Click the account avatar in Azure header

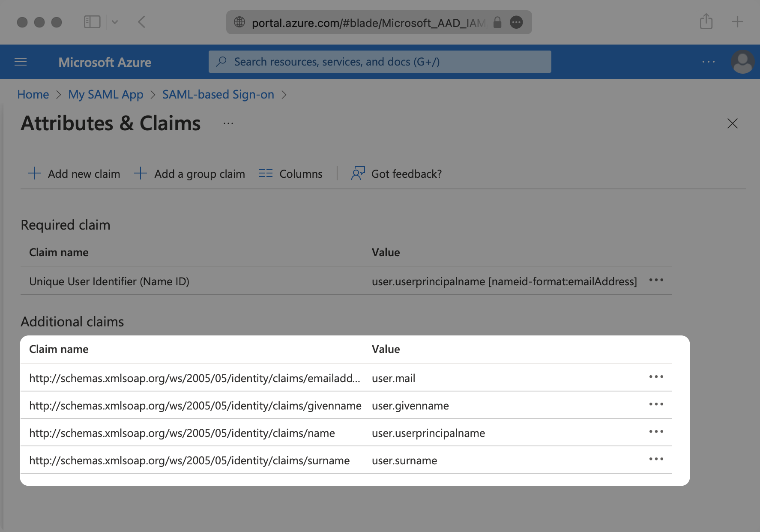[742, 62]
